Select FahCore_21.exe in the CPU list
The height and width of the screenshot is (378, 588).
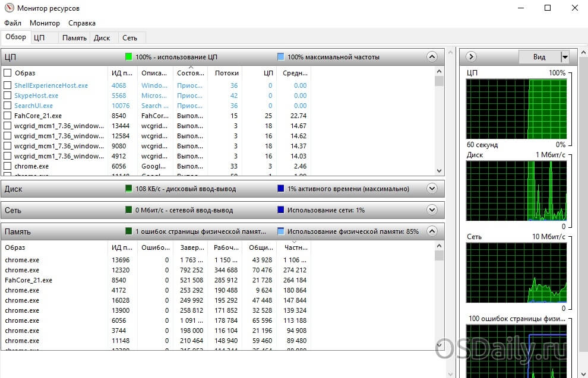pos(38,116)
